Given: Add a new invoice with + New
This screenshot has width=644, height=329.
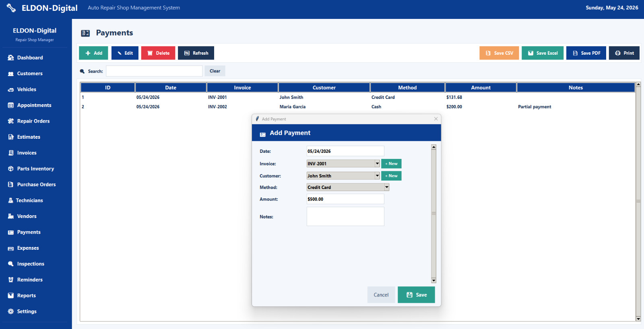Looking at the screenshot, I should click(391, 164).
